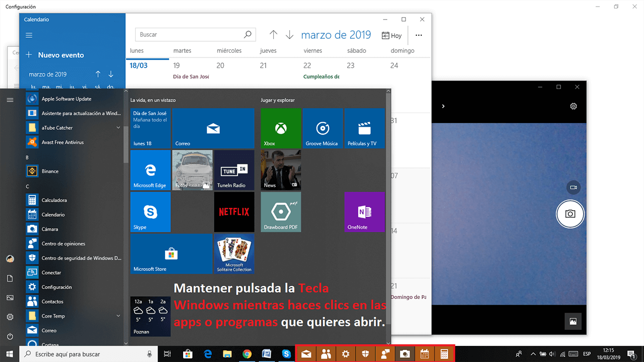Open the Start menu power options
This screenshot has width=644, height=362.
tap(10, 336)
